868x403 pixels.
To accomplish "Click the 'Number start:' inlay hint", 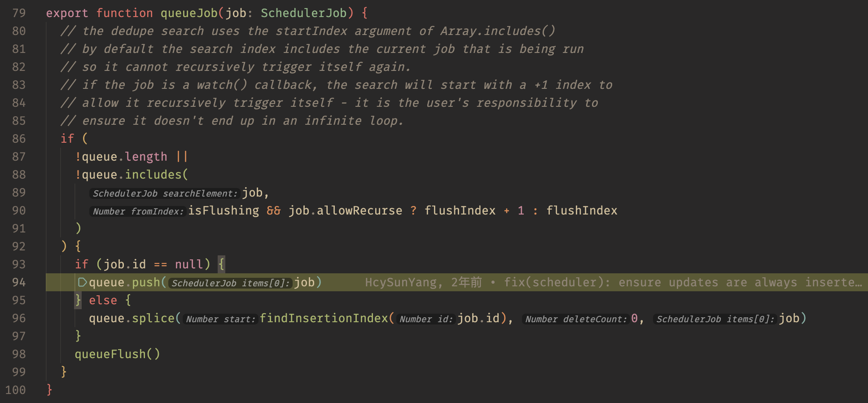I will pyautogui.click(x=220, y=319).
